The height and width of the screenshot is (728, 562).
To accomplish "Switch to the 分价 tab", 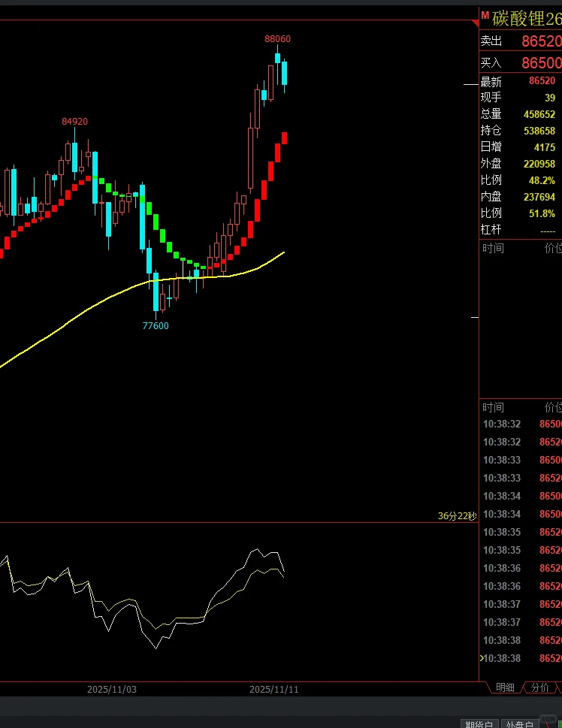I will click(x=539, y=687).
